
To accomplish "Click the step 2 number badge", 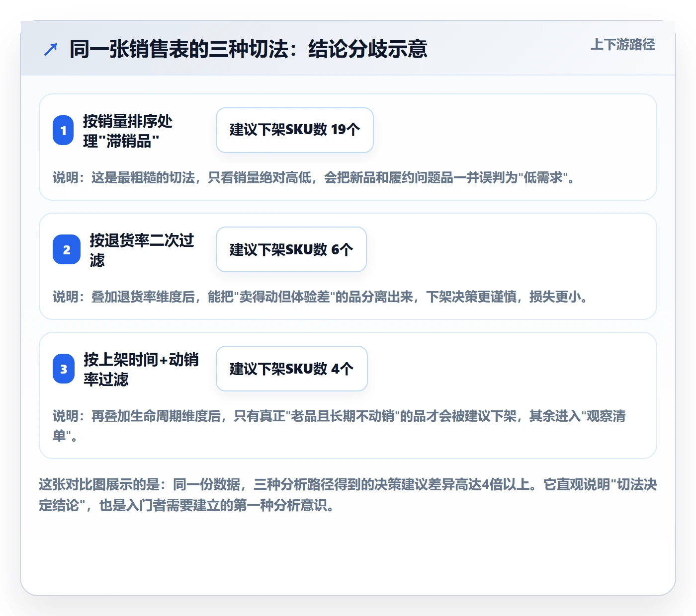I will (x=67, y=249).
